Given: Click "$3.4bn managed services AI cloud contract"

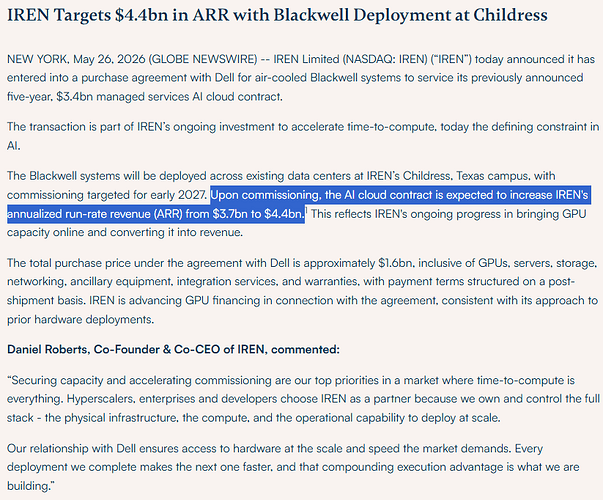Looking at the screenshot, I should pyautogui.click(x=169, y=97).
